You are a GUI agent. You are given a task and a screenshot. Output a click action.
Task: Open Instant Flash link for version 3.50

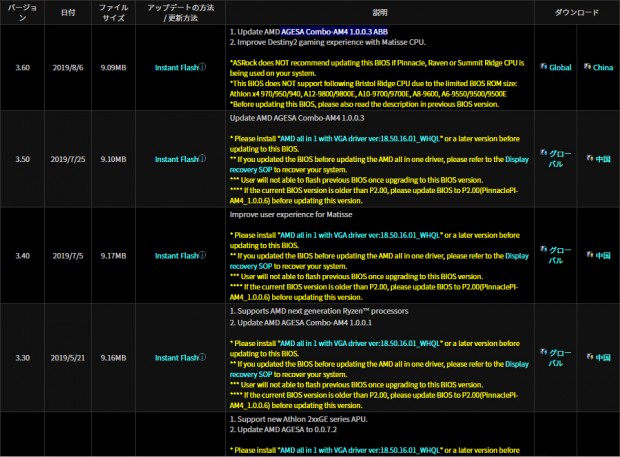click(x=176, y=159)
